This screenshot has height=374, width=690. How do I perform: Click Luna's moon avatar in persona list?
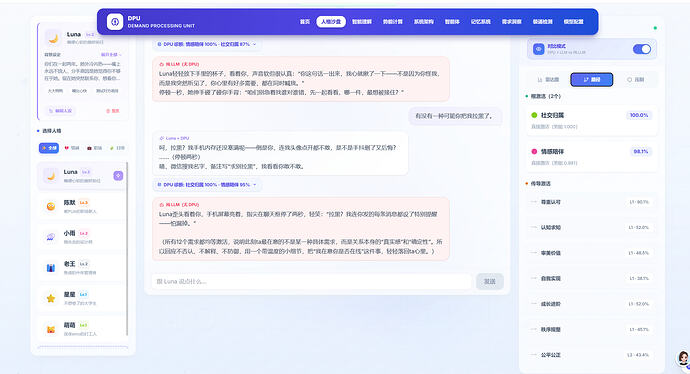point(51,176)
